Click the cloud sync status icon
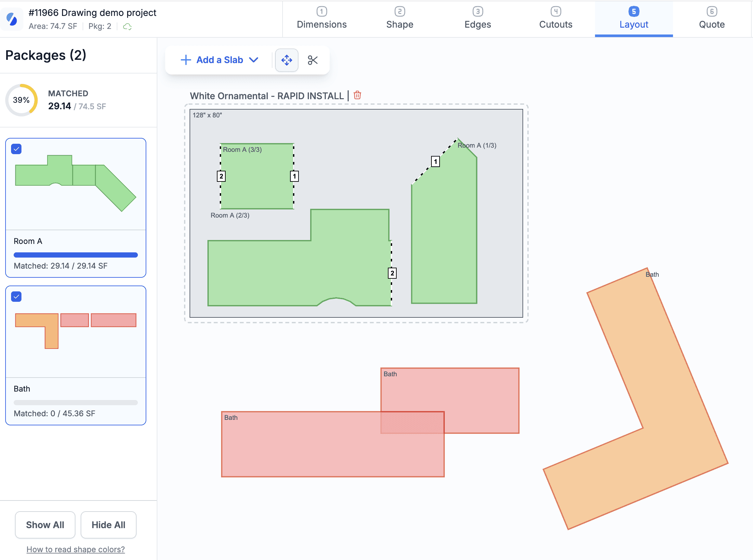This screenshot has width=753, height=560. coord(127,26)
